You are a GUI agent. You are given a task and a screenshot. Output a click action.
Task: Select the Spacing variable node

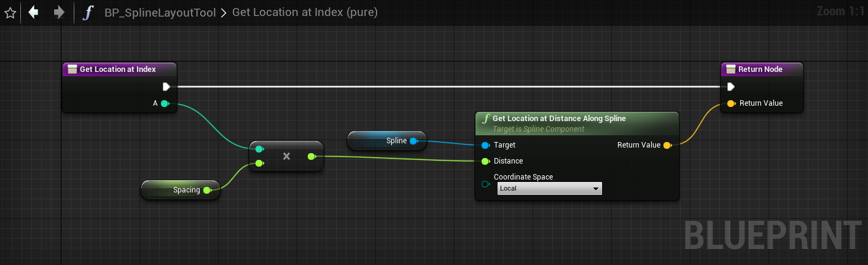180,190
